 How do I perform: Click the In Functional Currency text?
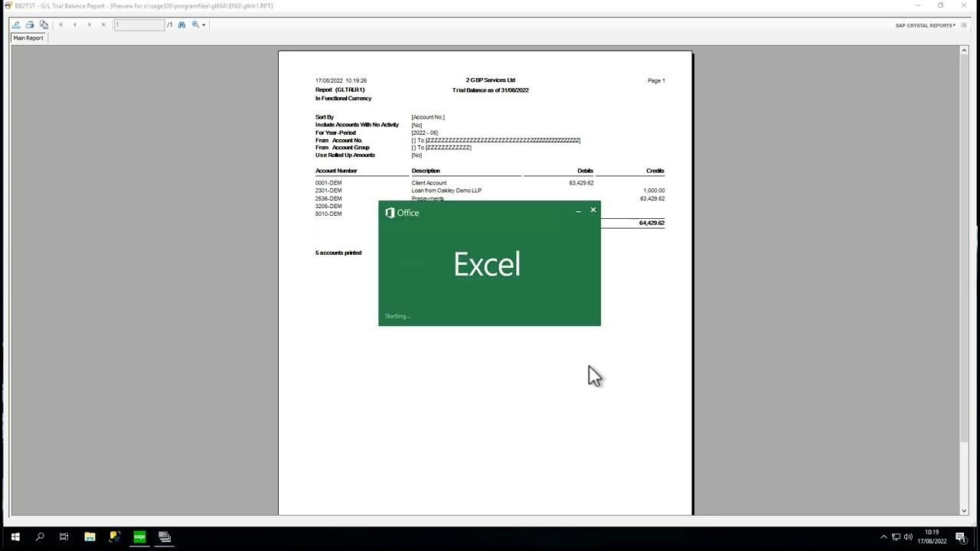[x=343, y=98]
